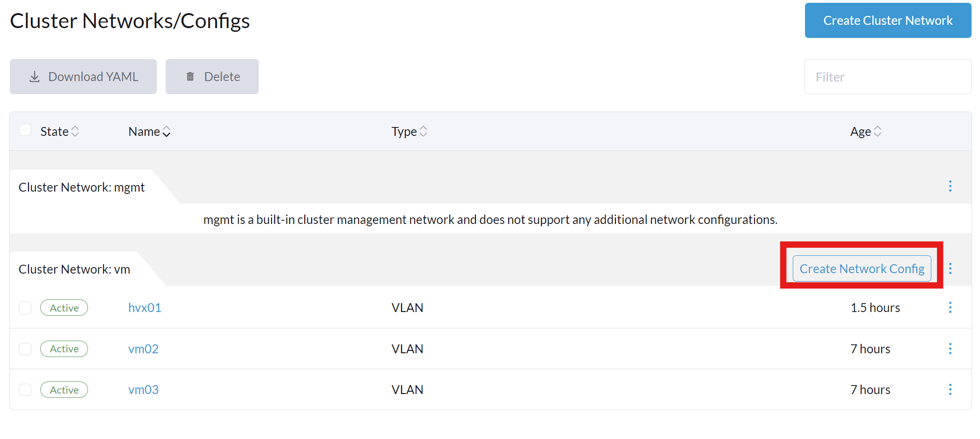Open the hvx01 network config link
Screen dimensions: 980x439
click(x=145, y=308)
